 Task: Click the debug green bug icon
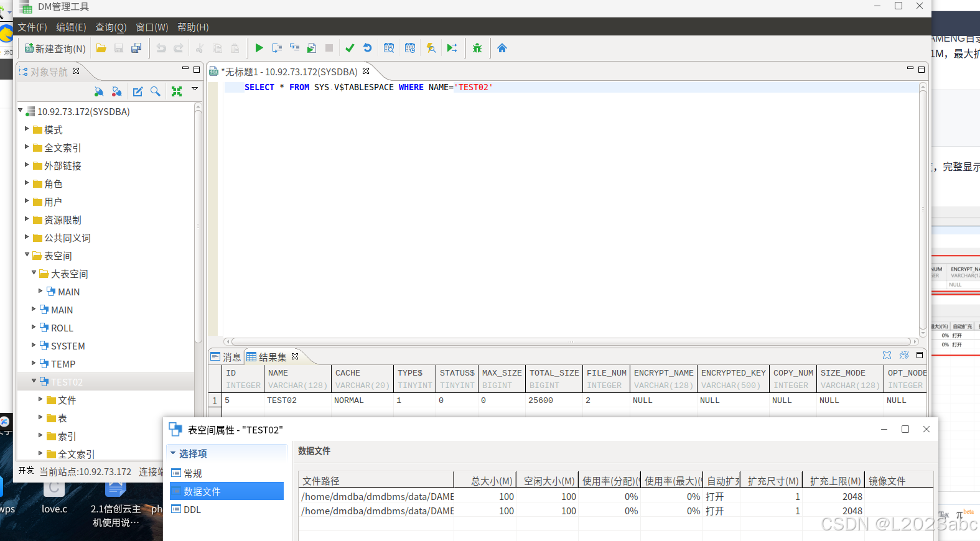pos(477,48)
